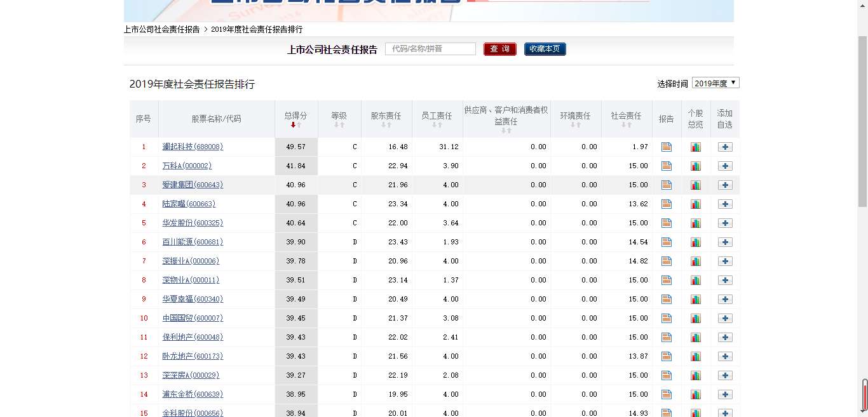This screenshot has width=868, height=417.
Task: Open stock overview chart for 爱建集团
Action: click(696, 185)
